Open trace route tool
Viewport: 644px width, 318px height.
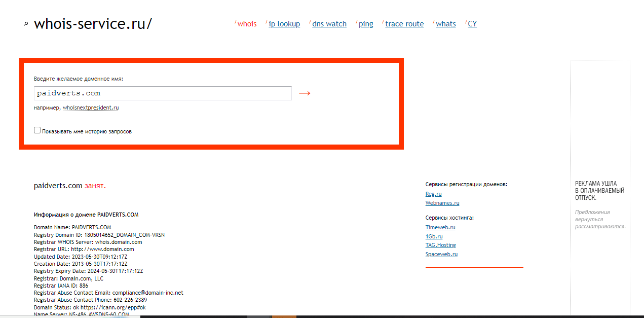(x=404, y=24)
